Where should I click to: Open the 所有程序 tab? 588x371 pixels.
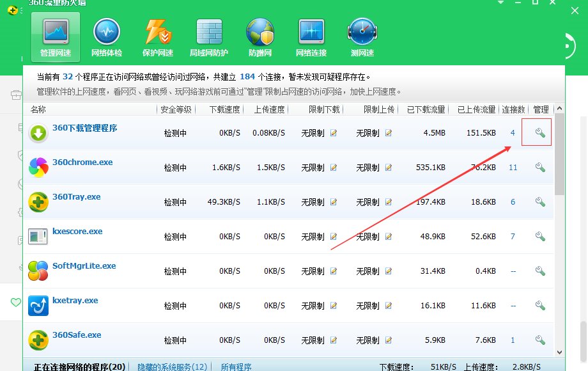pos(236,367)
